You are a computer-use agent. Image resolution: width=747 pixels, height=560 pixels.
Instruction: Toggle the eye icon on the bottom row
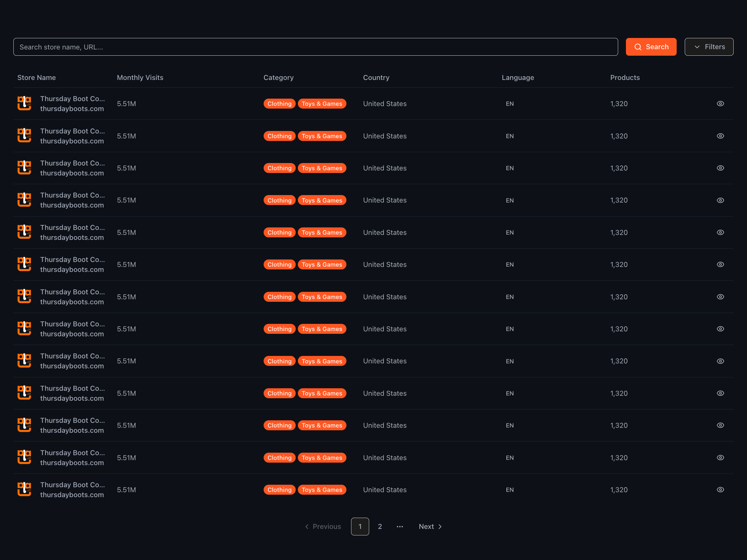(x=720, y=489)
